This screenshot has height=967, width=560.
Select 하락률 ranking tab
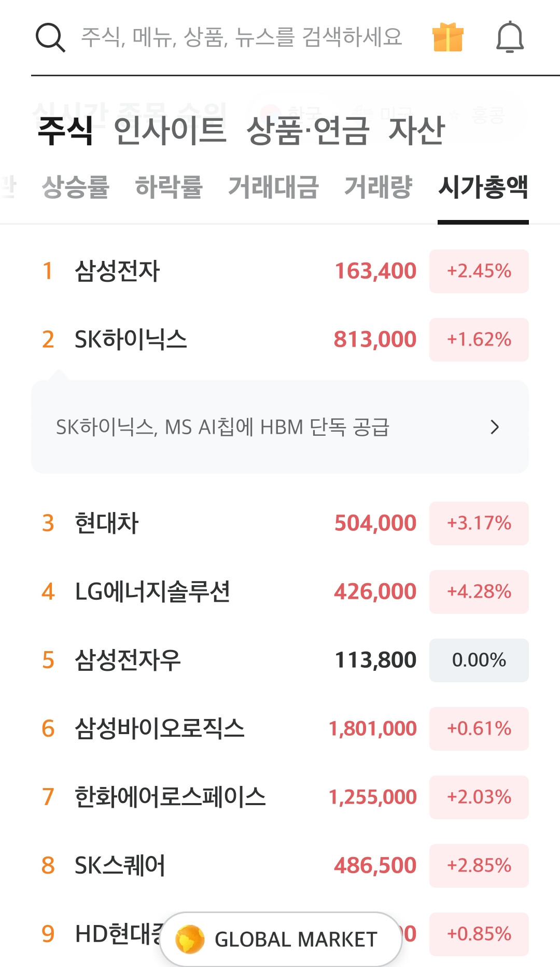[169, 187]
